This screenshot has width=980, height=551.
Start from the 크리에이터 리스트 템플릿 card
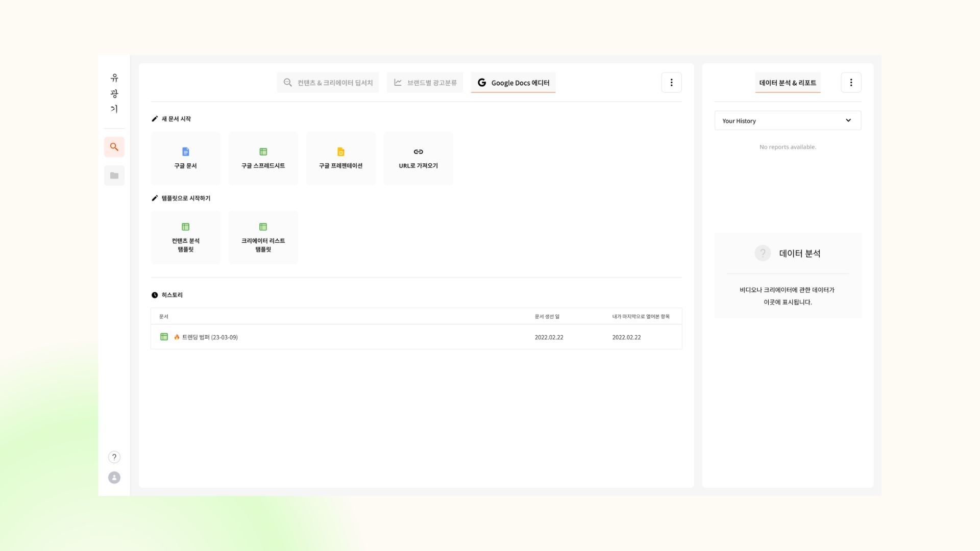(x=263, y=237)
